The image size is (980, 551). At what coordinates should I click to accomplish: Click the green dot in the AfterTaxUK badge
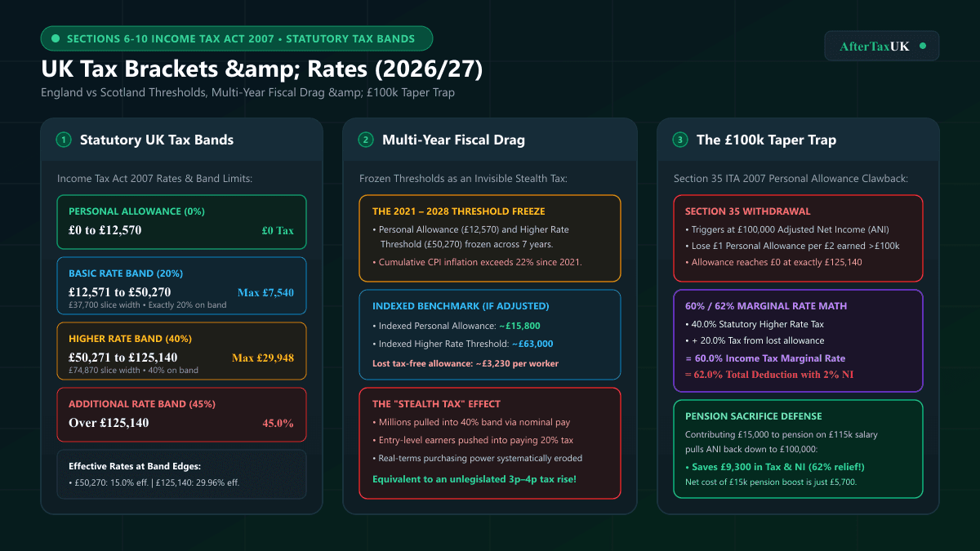pos(923,47)
